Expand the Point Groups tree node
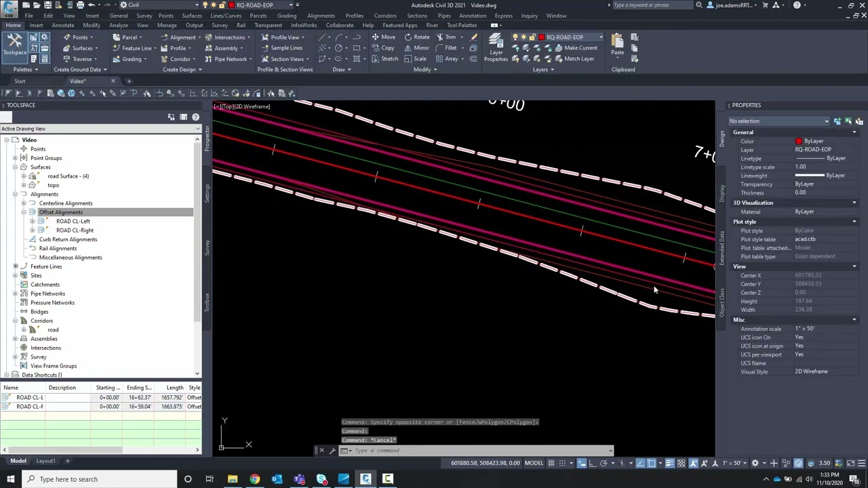The height and width of the screenshot is (488, 868). click(15, 158)
